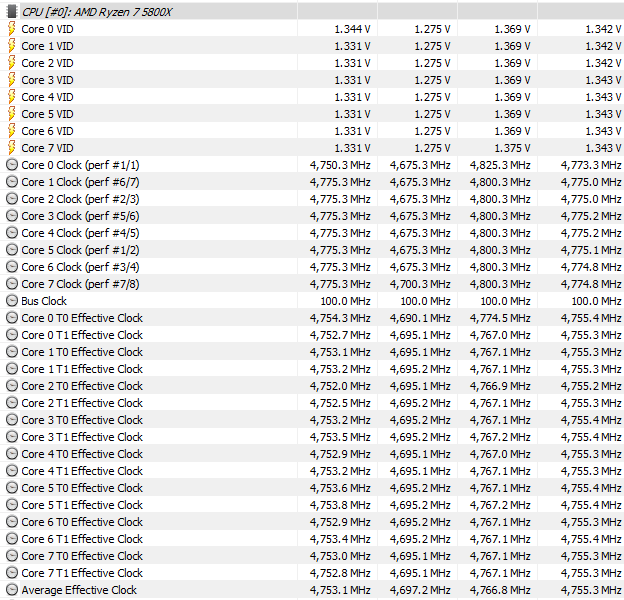The height and width of the screenshot is (600, 624).
Task: Click Core 2 T0 Effective current 4,752.0 MHz
Action: 340,386
